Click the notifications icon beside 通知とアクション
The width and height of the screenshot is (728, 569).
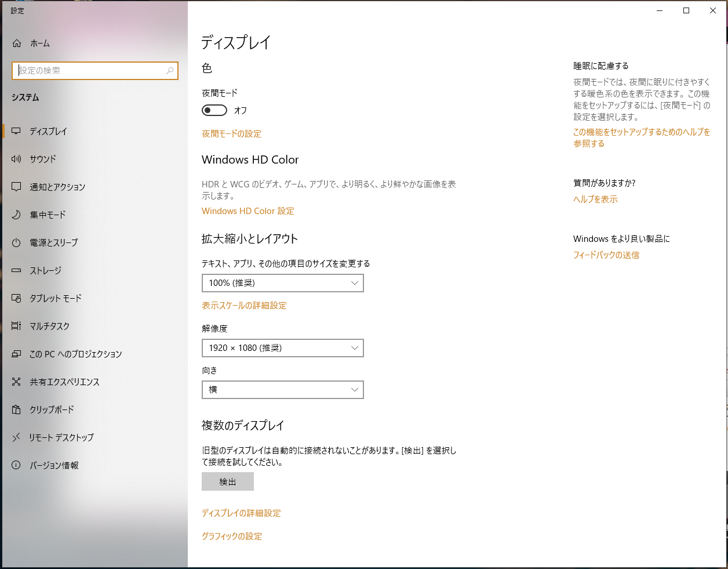(x=16, y=187)
